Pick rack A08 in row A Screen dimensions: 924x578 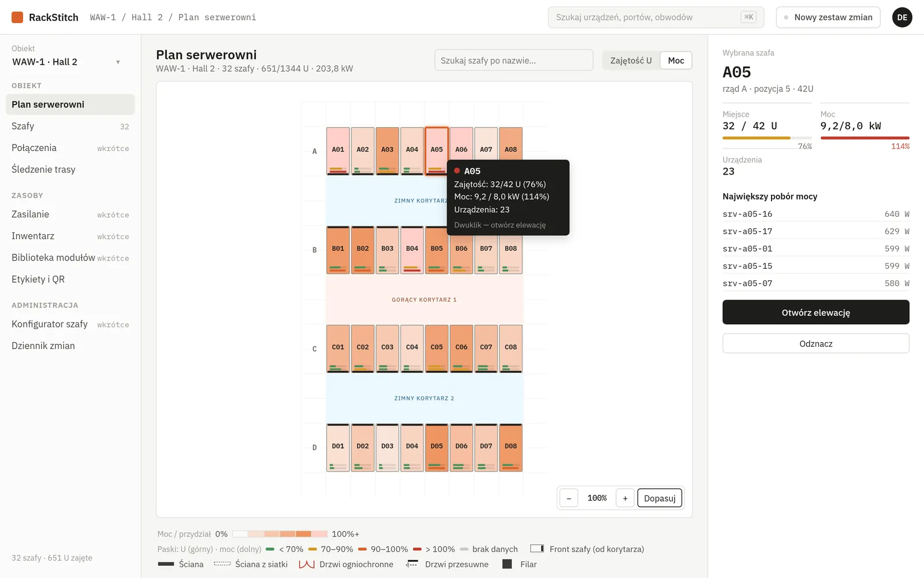pyautogui.click(x=511, y=151)
